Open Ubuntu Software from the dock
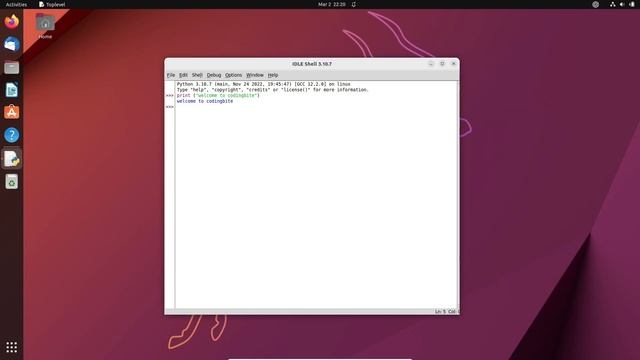The height and width of the screenshot is (360, 640). (x=11, y=112)
